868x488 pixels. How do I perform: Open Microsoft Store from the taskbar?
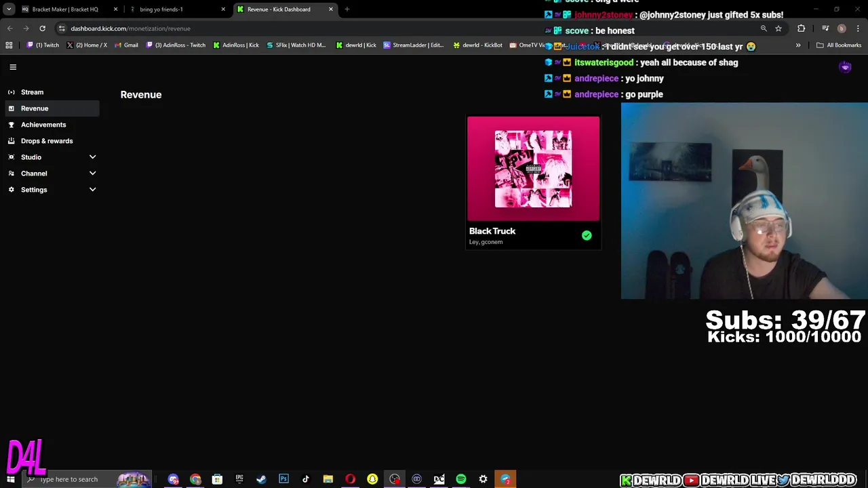[x=217, y=479]
